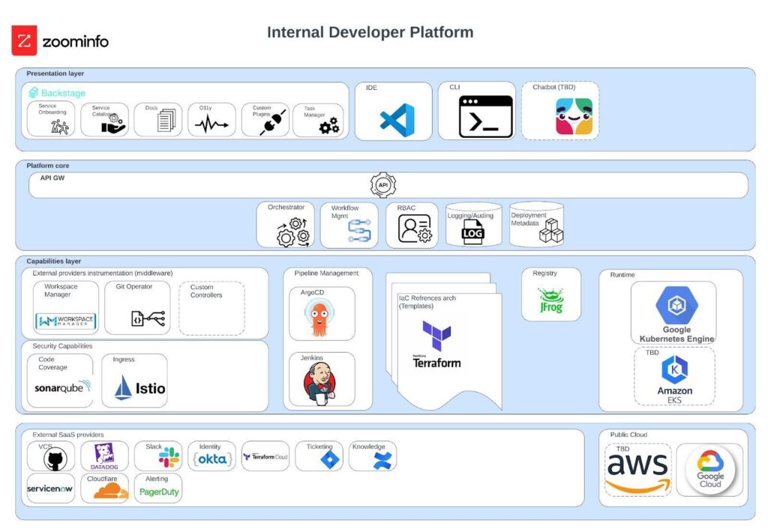The width and height of the screenshot is (768, 532).
Task: Click the Terraform logo in templates
Action: coord(436,344)
